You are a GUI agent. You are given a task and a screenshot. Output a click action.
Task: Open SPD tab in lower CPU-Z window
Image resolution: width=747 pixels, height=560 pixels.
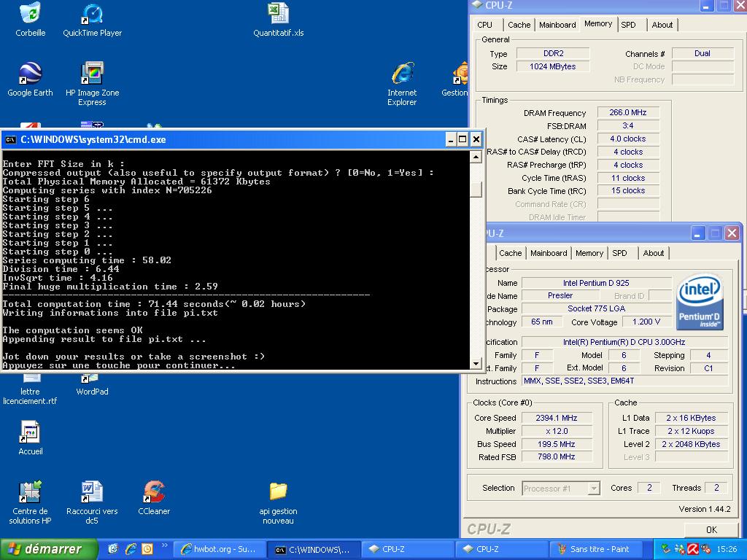pos(619,253)
